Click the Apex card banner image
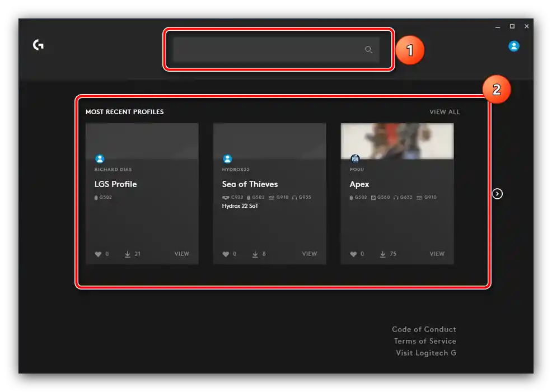 (397, 141)
